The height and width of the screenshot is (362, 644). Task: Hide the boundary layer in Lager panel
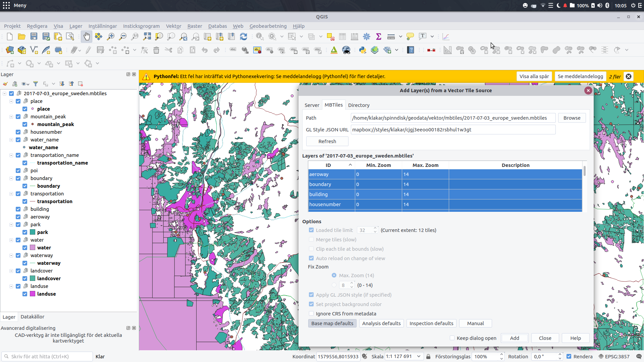click(x=18, y=178)
